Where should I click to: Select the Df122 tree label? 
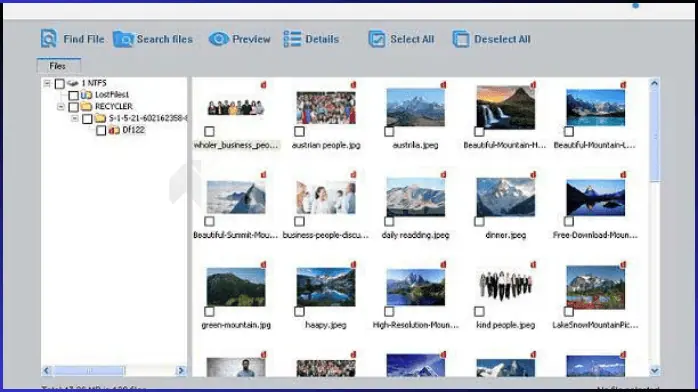133,130
